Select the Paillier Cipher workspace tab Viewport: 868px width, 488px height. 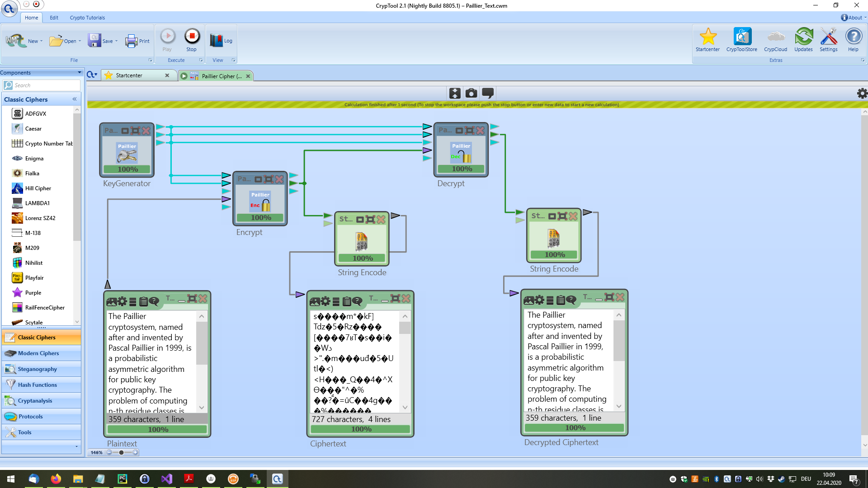click(x=215, y=76)
